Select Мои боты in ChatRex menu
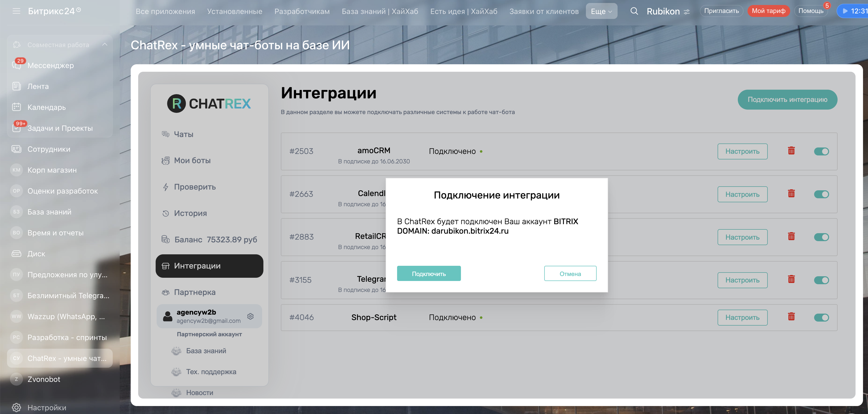 (192, 161)
